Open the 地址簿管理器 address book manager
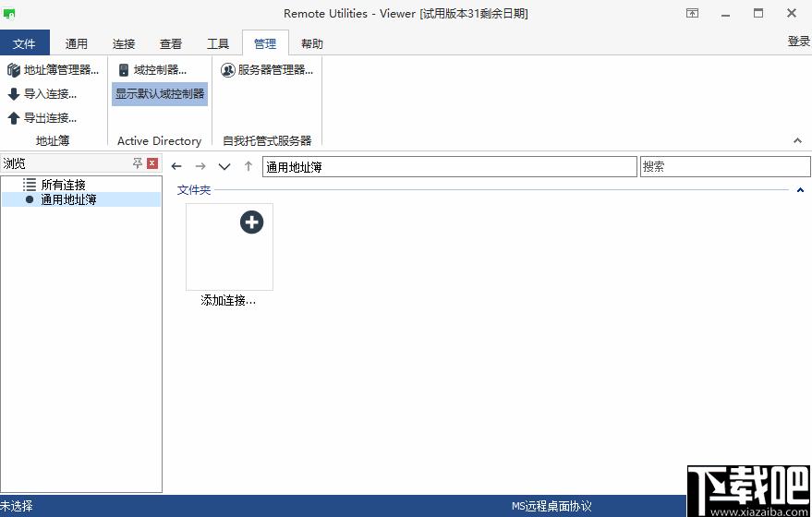This screenshot has width=812, height=517. pyautogui.click(x=53, y=70)
